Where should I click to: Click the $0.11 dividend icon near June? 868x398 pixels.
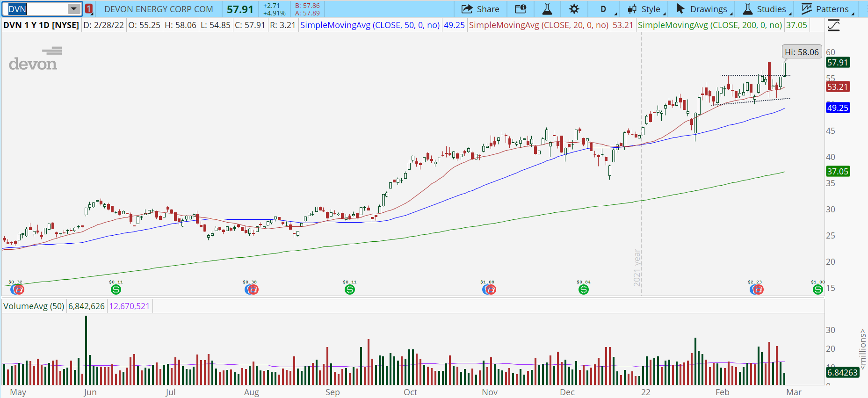(116, 289)
